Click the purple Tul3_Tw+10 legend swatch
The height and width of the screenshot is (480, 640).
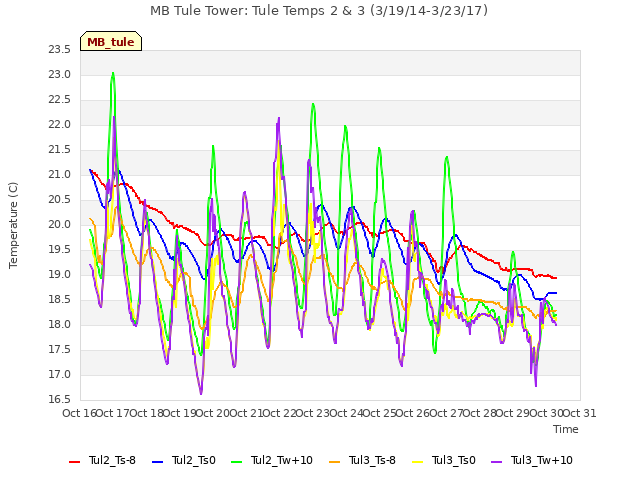(x=497, y=462)
